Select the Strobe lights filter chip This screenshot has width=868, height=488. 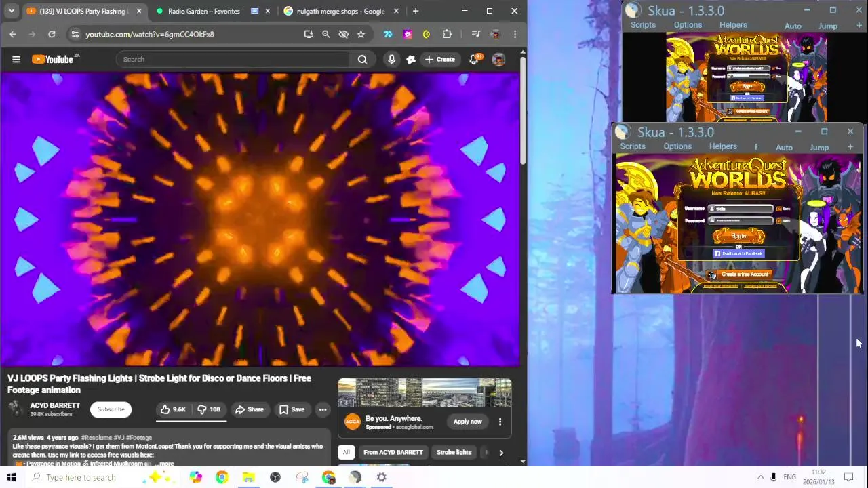[454, 452]
